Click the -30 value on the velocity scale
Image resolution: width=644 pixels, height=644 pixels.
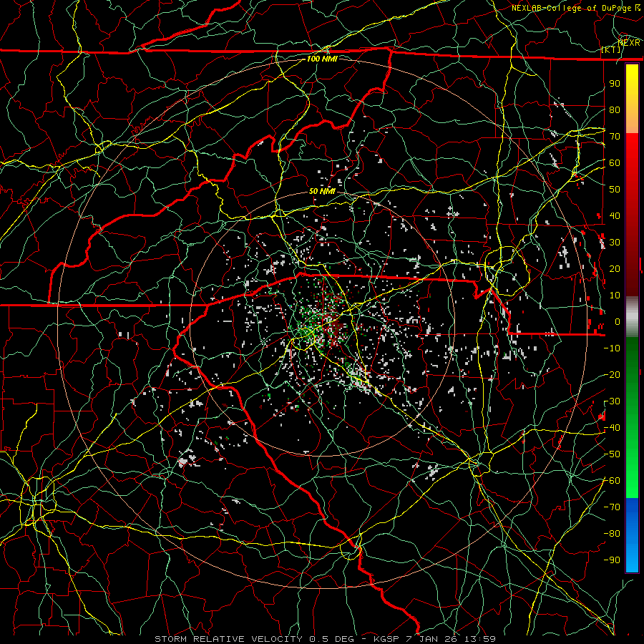pos(612,401)
